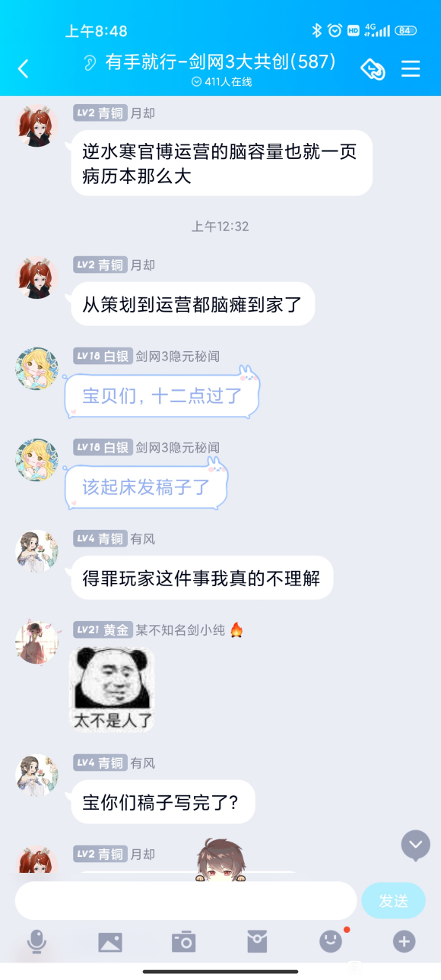Open the image gallery picker icon
This screenshot has height=980, width=441.
110,943
